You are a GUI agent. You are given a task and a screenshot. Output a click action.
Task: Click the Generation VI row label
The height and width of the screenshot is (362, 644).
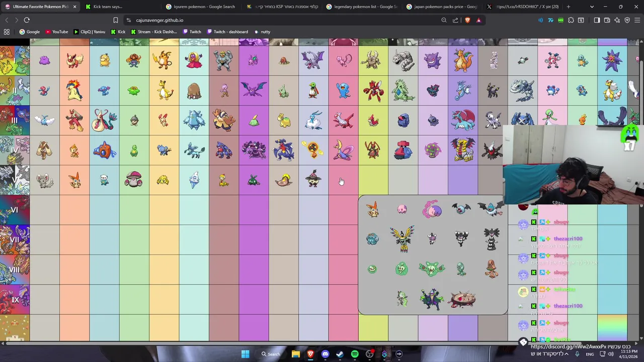[15, 210]
